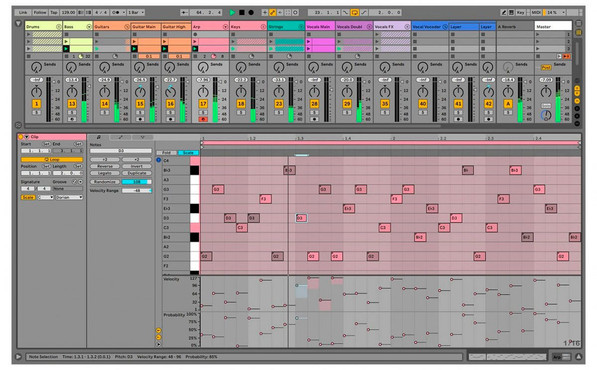Select the Guitar Main track header
The height and width of the screenshot is (370, 597).
146,27
